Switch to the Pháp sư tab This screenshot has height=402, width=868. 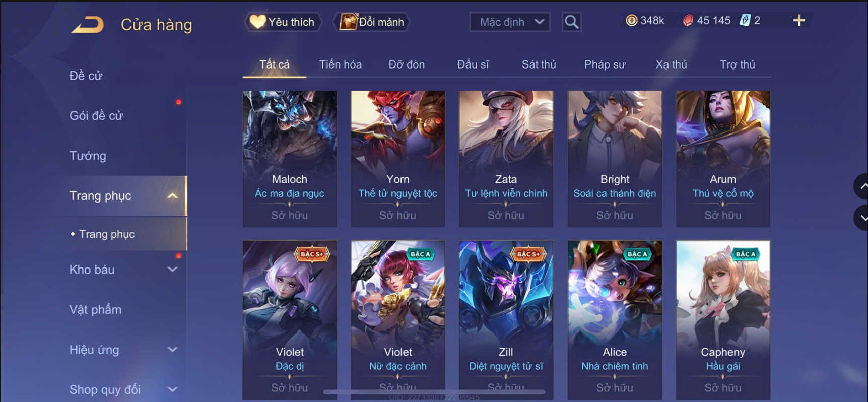[x=605, y=64]
